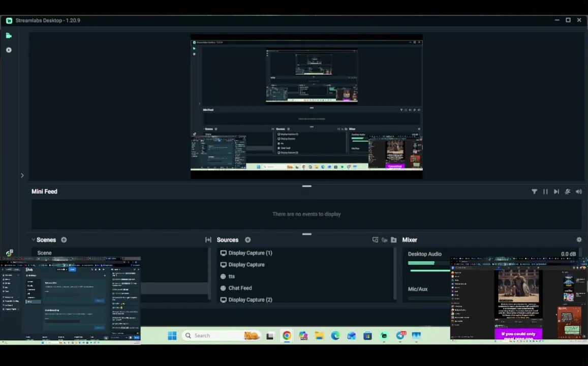This screenshot has width=588, height=366.
Task: Toggle mute event sounds in Mini Feed
Action: [567, 192]
